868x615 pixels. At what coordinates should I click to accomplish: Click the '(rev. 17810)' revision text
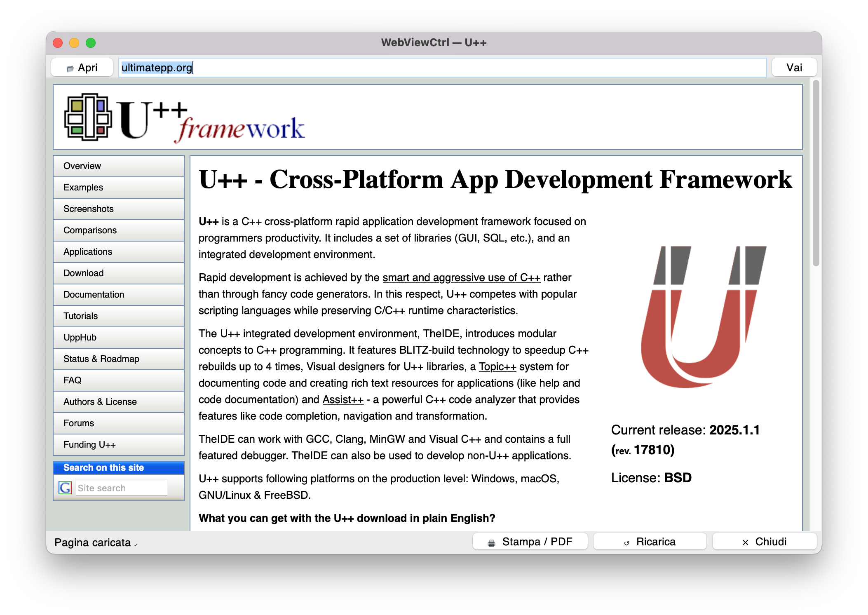pos(643,450)
